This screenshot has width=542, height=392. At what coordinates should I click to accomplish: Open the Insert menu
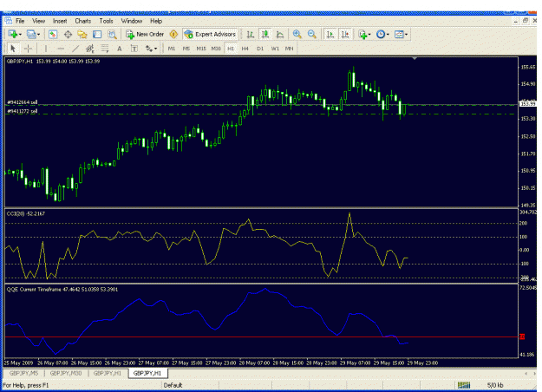click(60, 21)
